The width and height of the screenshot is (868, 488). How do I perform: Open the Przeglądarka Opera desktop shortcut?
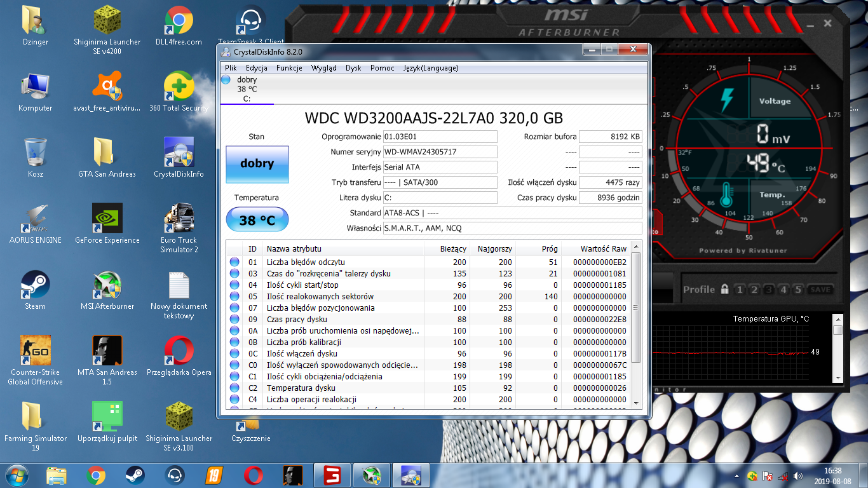click(x=179, y=356)
